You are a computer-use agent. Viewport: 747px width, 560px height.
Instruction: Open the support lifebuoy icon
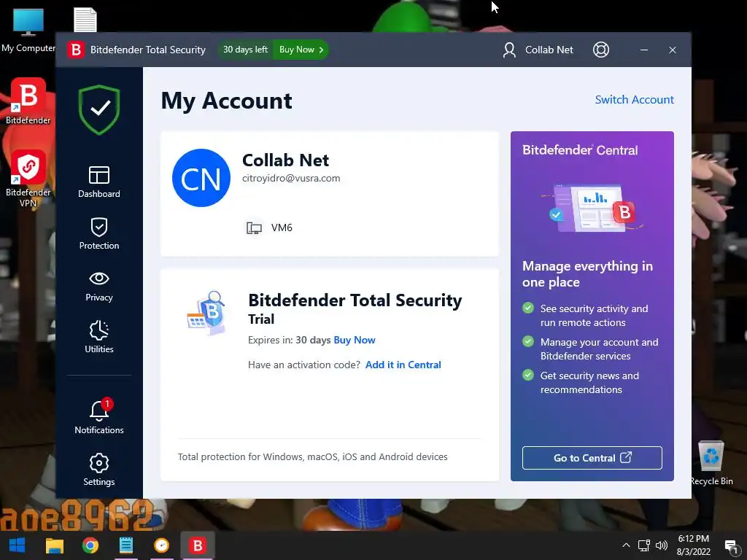tap(601, 50)
